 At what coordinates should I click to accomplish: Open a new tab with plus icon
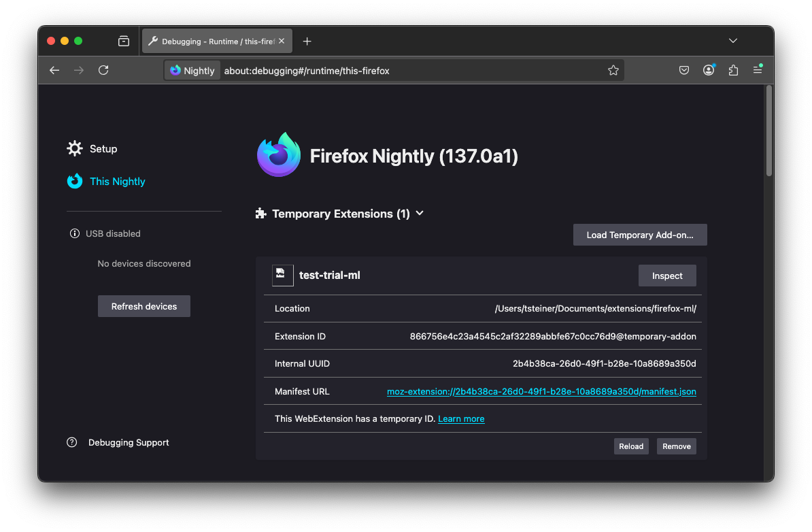tap(307, 41)
